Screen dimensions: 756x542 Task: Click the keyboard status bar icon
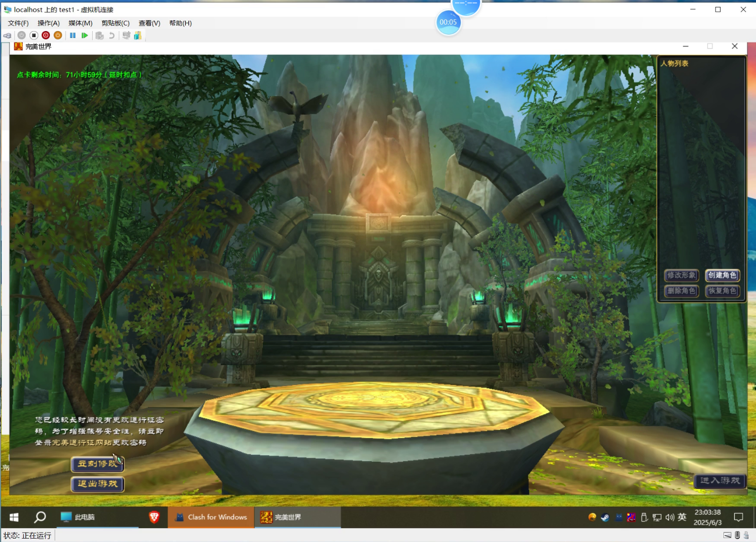(727, 535)
